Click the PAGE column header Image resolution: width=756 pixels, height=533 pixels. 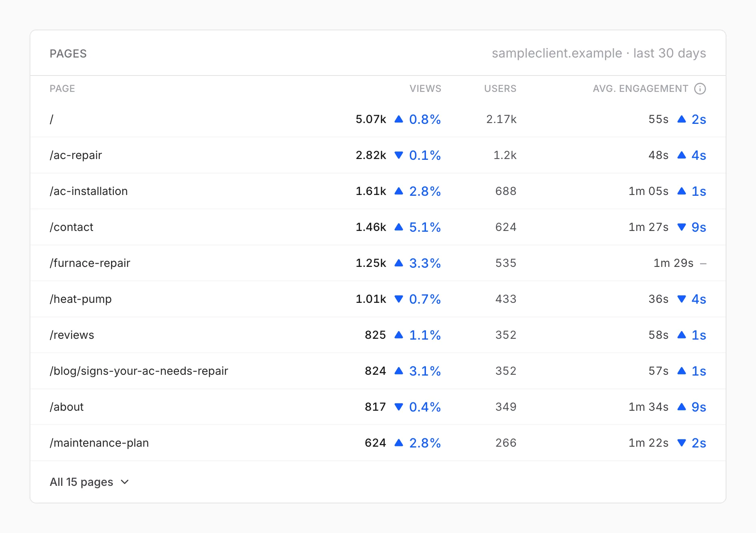62,89
